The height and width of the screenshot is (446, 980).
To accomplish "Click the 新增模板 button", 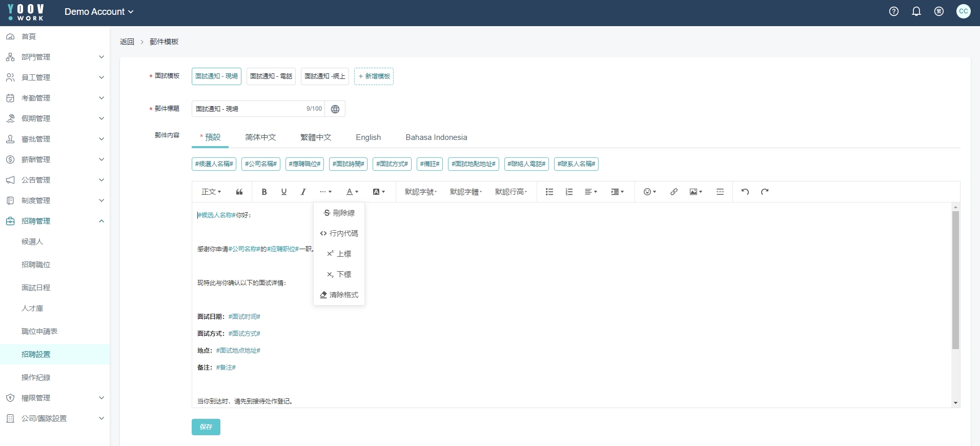I will (x=374, y=76).
